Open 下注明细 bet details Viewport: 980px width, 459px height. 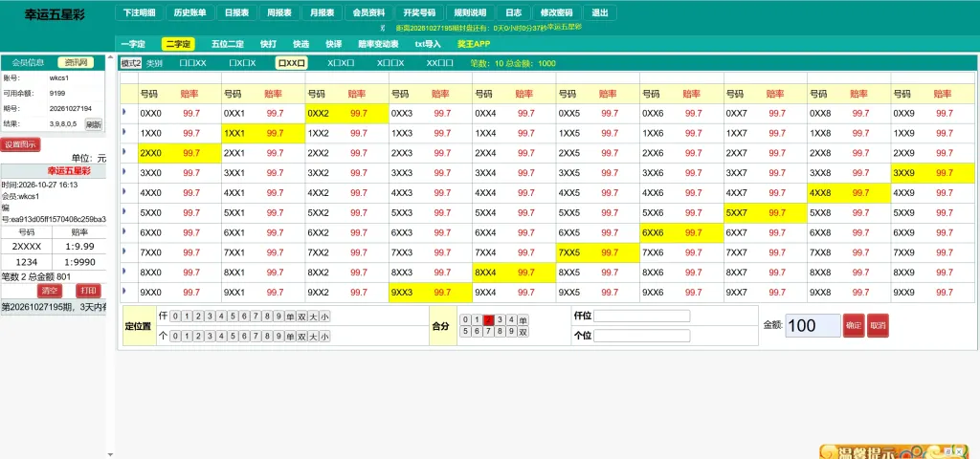point(140,12)
